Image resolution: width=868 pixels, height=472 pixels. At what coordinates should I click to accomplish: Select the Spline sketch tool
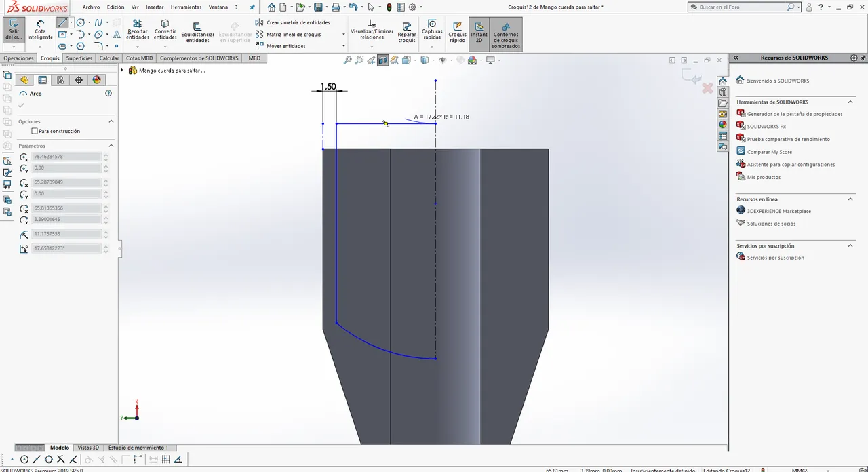pyautogui.click(x=98, y=23)
